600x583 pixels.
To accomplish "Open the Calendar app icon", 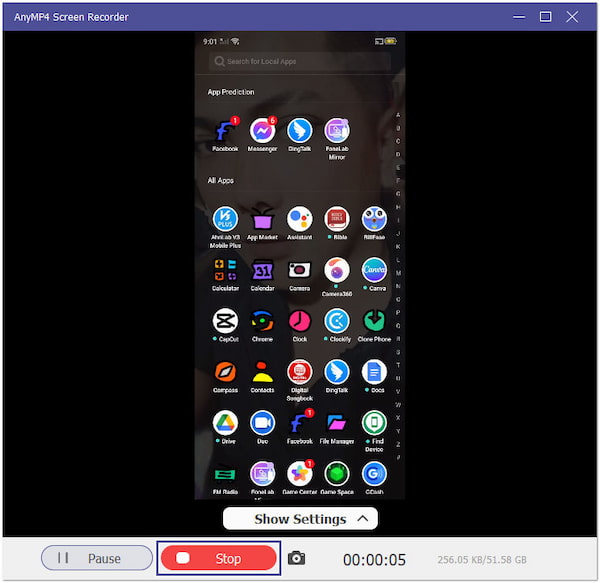I will 262,270.
